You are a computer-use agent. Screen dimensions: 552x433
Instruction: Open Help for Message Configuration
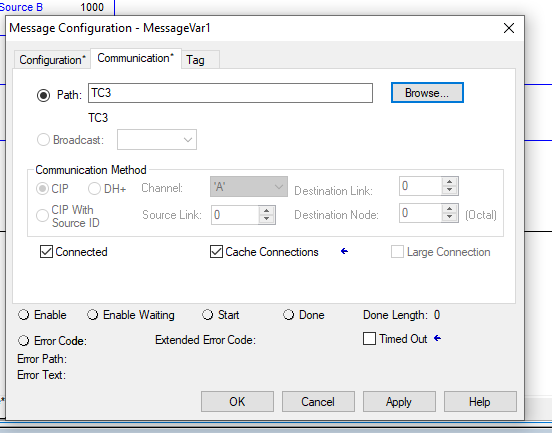point(480,401)
